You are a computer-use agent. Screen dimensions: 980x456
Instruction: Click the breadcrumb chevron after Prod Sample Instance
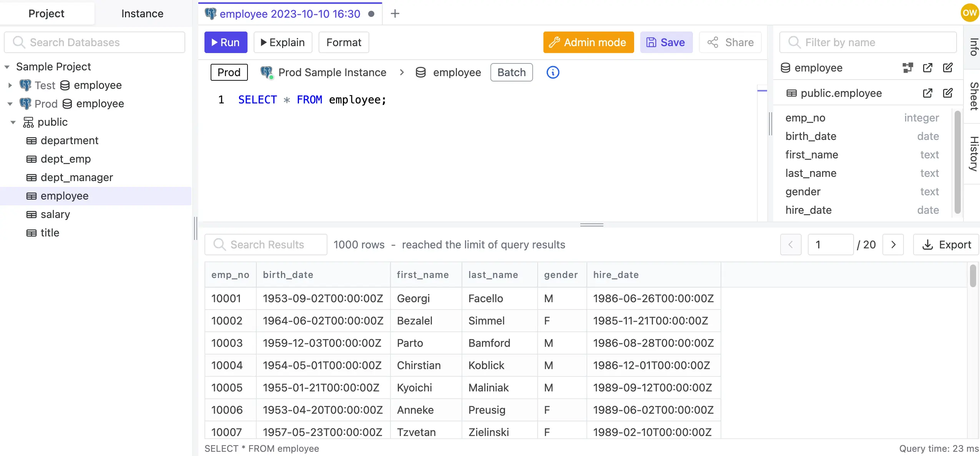click(x=402, y=72)
